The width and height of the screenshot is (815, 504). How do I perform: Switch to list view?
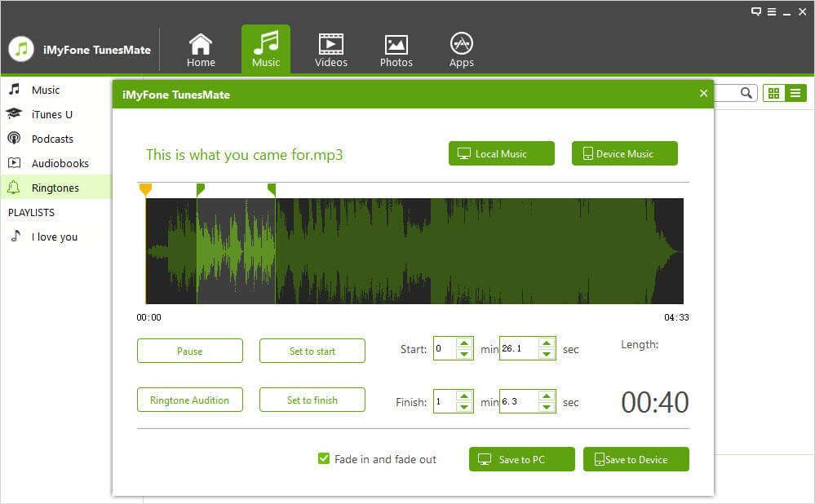[795, 93]
